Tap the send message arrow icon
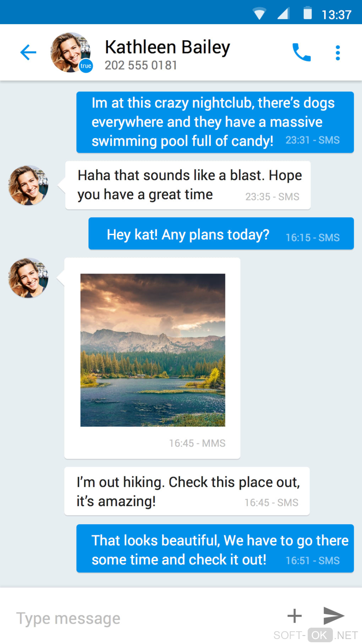 pyautogui.click(x=334, y=616)
